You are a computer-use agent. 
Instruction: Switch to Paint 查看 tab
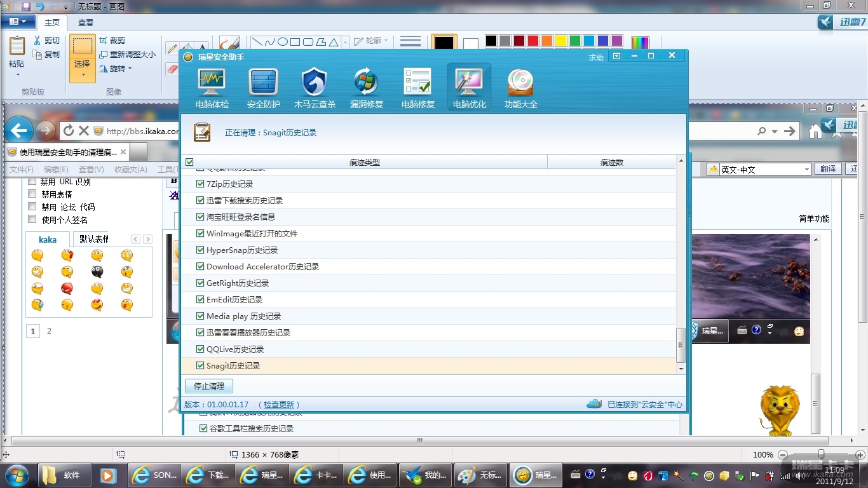coord(86,22)
